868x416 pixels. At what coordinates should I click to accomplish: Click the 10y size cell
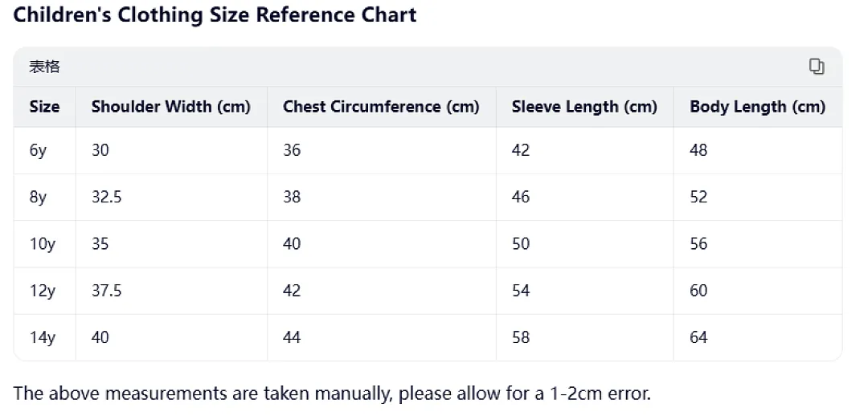coord(43,244)
